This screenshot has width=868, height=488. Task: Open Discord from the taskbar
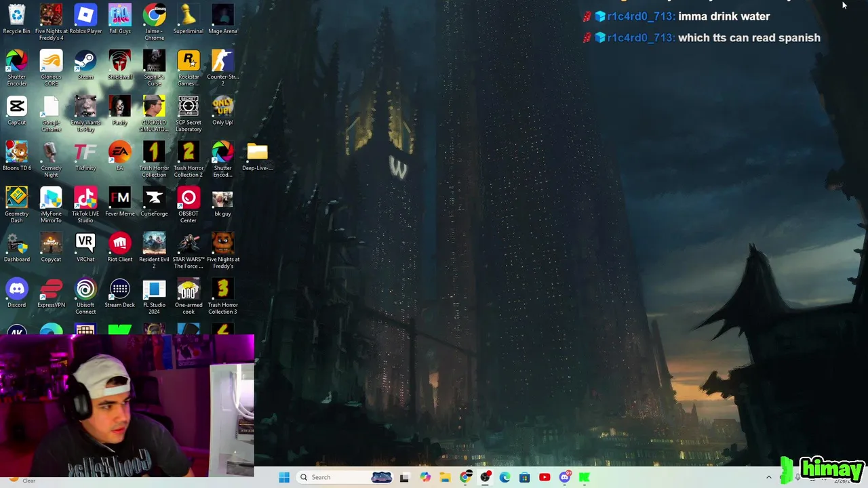(x=564, y=477)
